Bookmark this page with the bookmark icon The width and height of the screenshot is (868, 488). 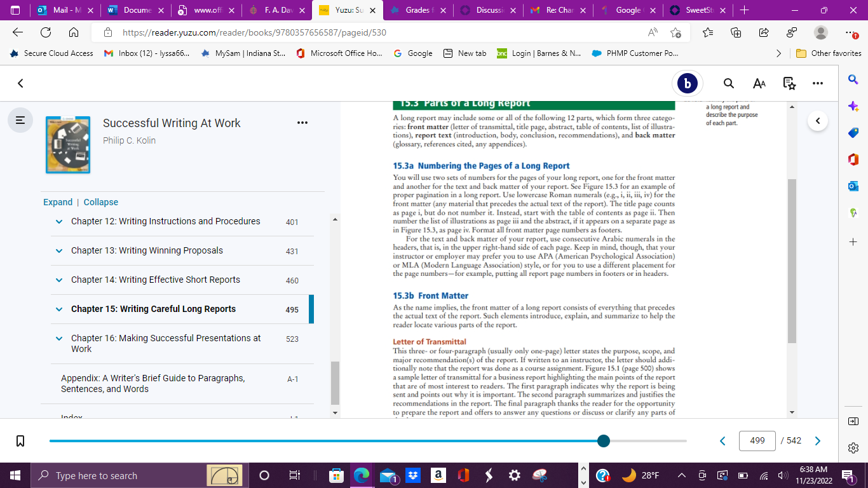tap(20, 440)
